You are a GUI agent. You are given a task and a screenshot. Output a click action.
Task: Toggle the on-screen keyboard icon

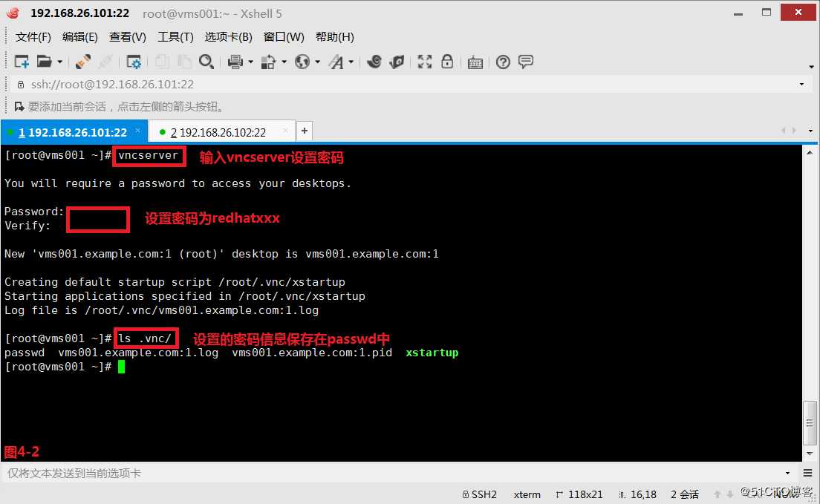click(x=475, y=62)
